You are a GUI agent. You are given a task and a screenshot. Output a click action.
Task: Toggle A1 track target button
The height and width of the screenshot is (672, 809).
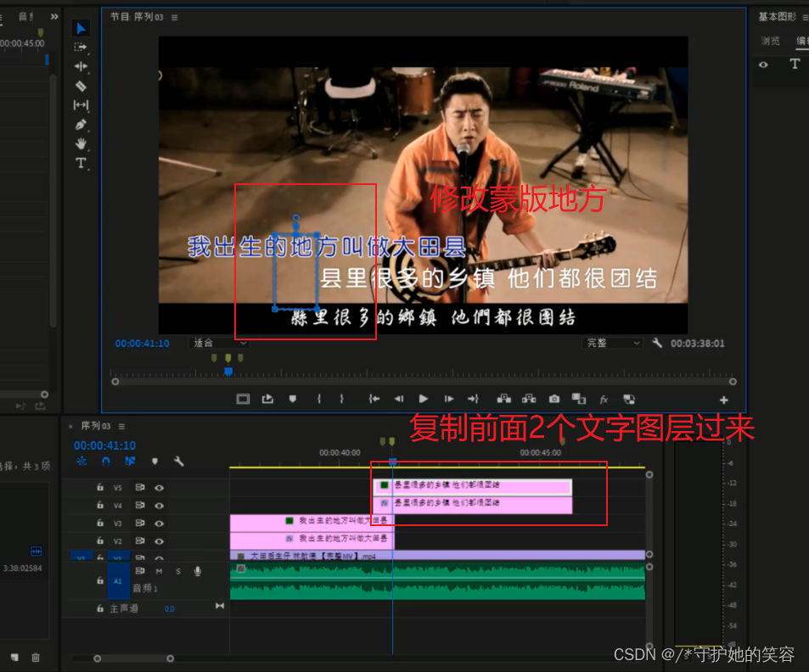(118, 581)
